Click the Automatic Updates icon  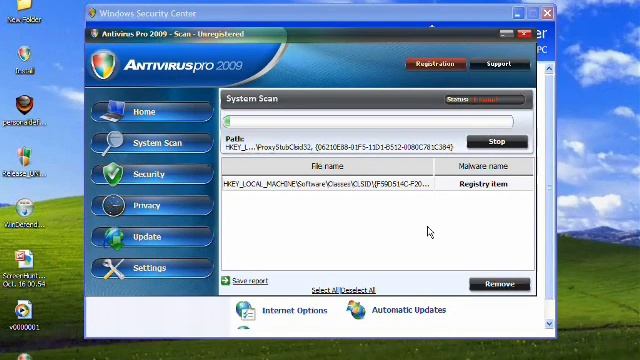[356, 310]
